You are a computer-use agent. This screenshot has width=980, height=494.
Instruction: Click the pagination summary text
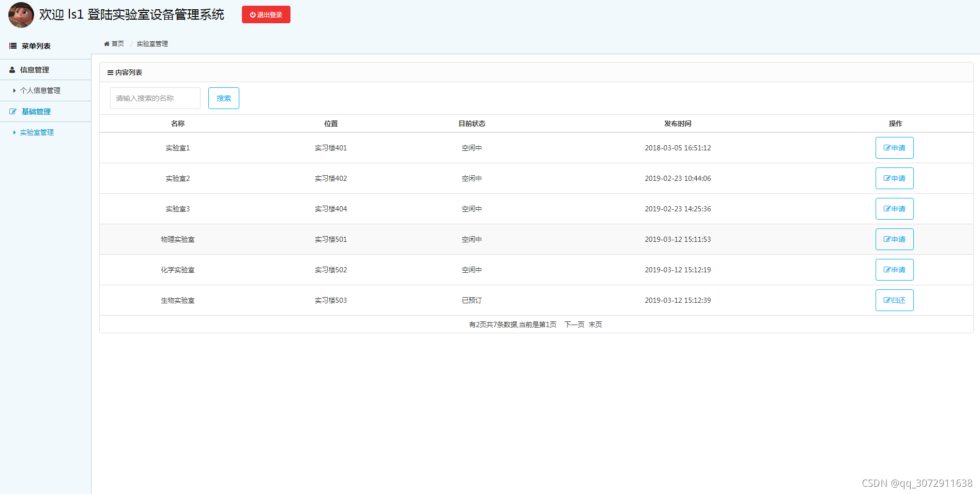pos(513,325)
